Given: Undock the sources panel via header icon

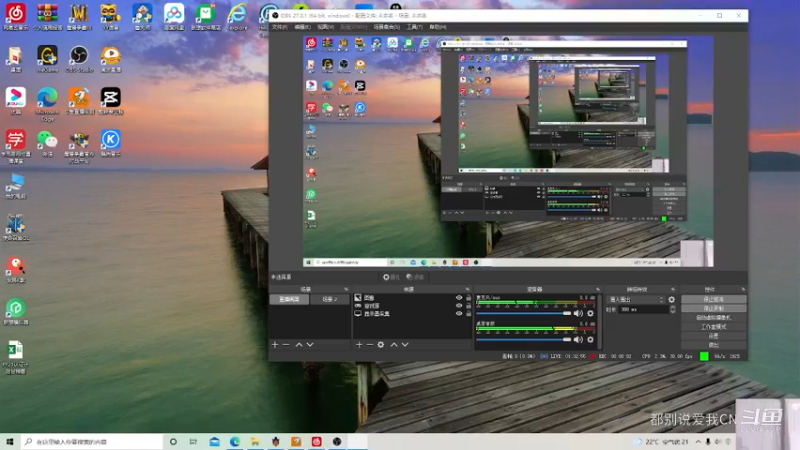Looking at the screenshot, I should click(x=467, y=289).
